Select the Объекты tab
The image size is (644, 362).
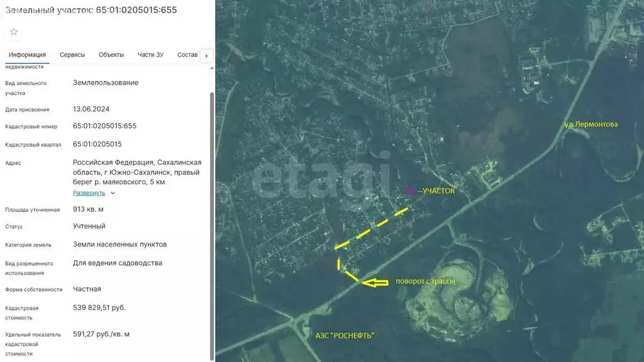111,55
